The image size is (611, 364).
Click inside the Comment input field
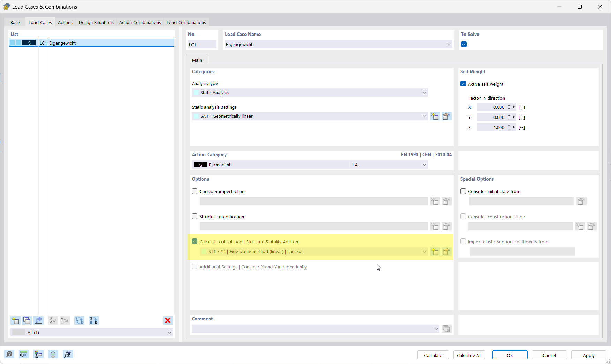click(314, 329)
